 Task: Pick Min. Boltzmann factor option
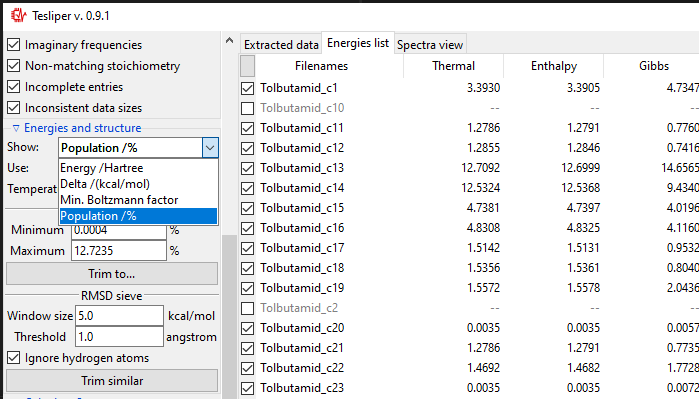138,200
